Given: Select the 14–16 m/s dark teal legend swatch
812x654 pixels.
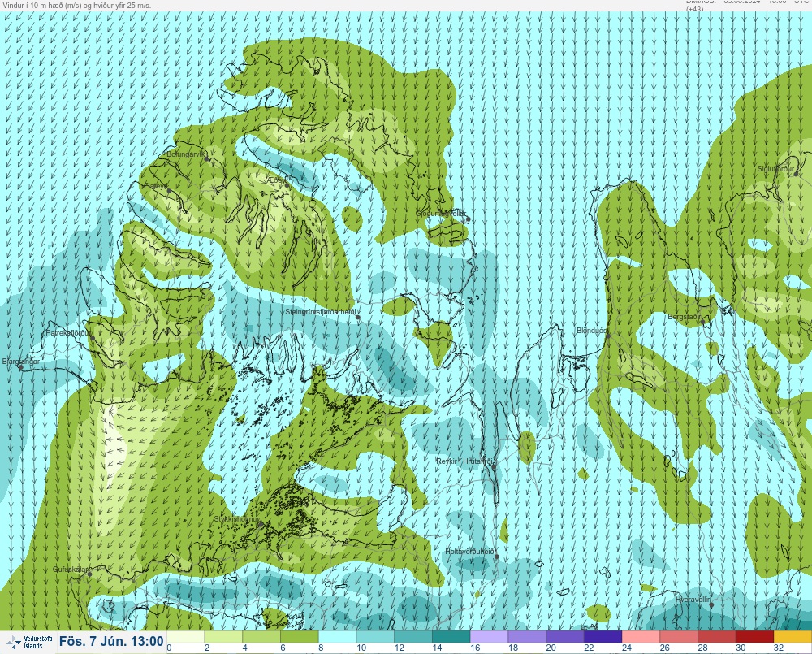Looking at the screenshot, I should coord(451,637).
